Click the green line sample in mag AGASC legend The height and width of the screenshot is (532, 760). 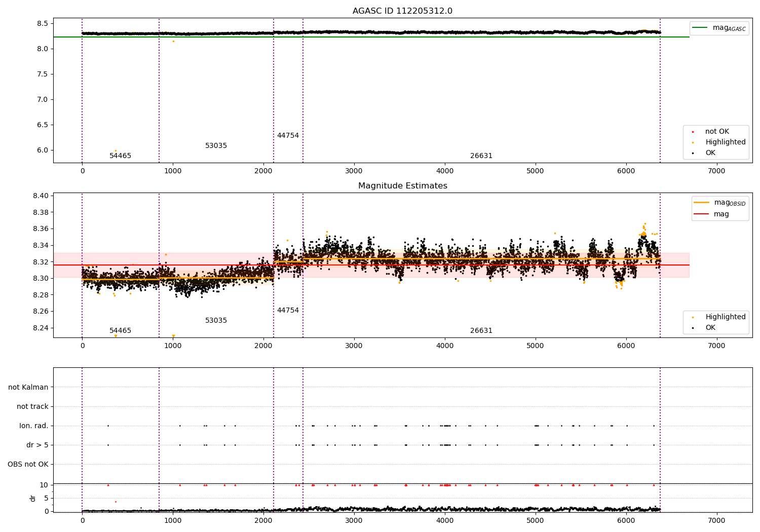click(700, 28)
